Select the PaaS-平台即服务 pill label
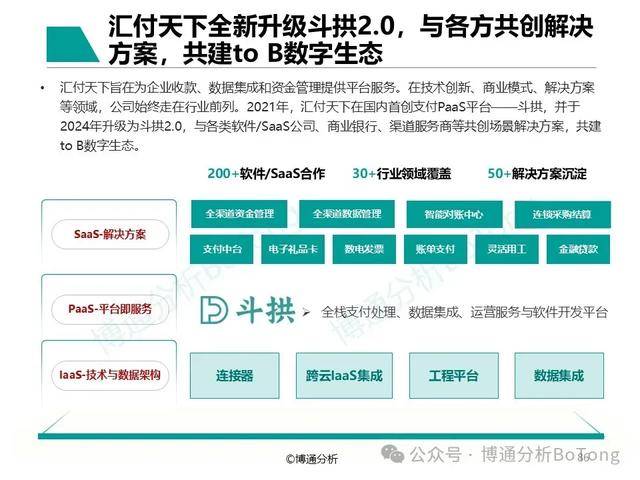This screenshot has height=480, width=640. point(110,309)
